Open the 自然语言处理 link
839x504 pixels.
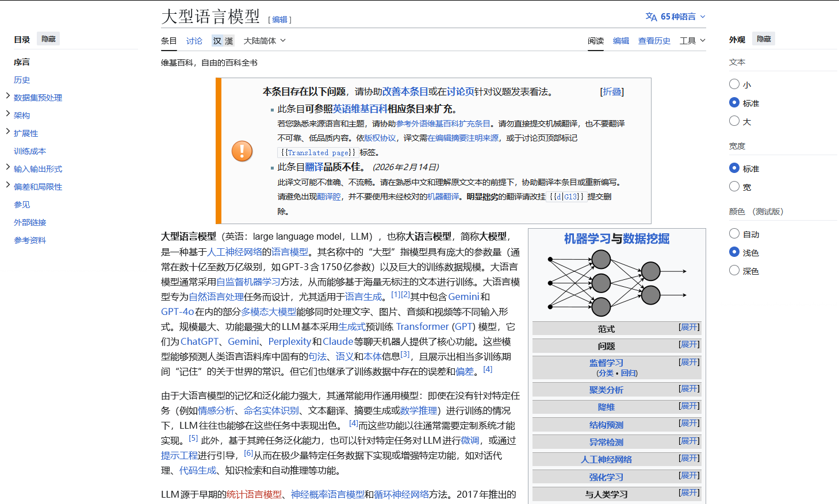(216, 297)
